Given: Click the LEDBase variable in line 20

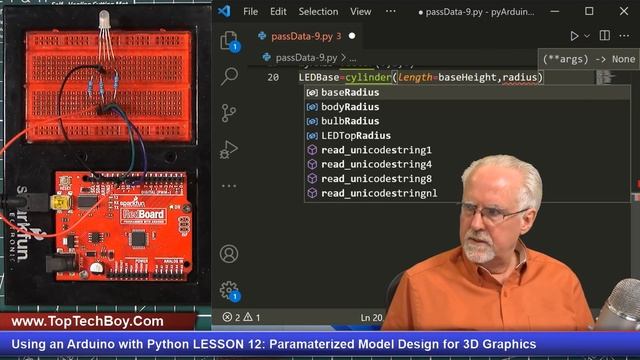Looking at the screenshot, I should 319,77.
